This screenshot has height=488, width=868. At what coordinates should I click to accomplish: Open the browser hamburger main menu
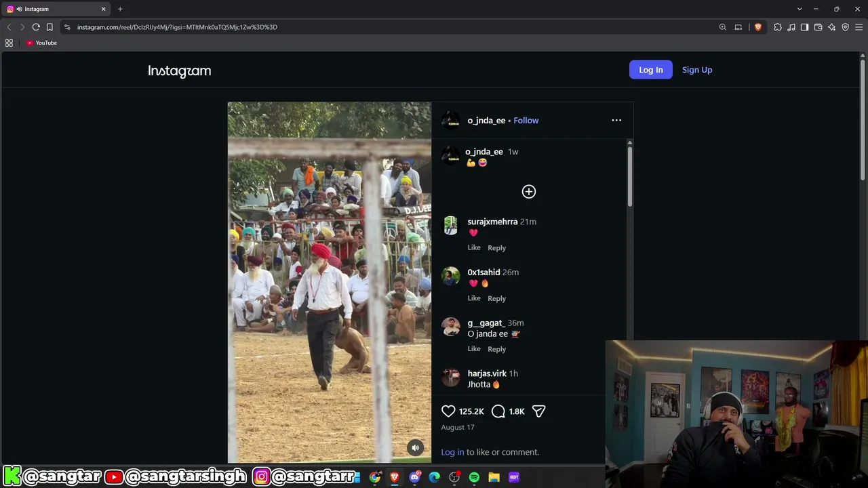[x=859, y=27]
